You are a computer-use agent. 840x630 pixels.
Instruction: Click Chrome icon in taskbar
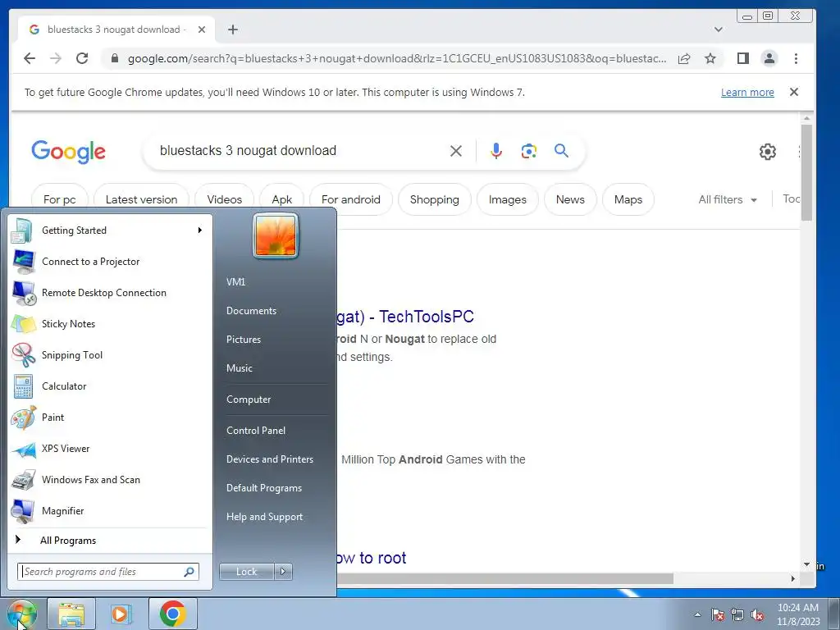(172, 614)
